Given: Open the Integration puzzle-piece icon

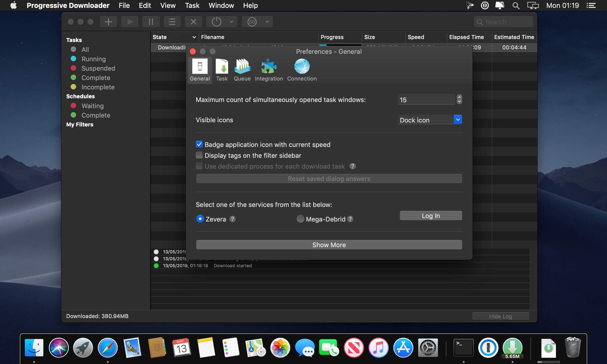Looking at the screenshot, I should (269, 69).
